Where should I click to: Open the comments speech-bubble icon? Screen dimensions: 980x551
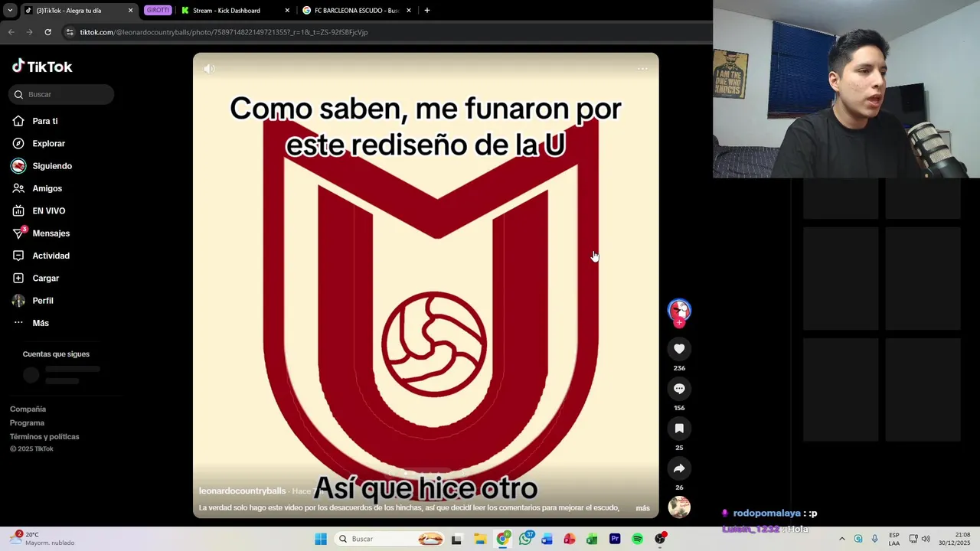click(x=679, y=389)
